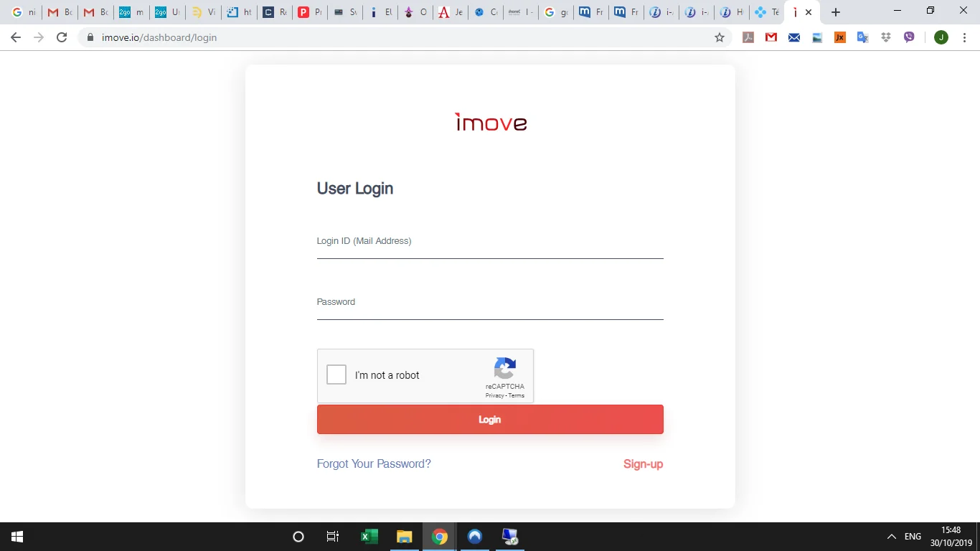Screen dimensions: 980x551
Task: Open the reCAPTCHA Terms link
Action: pos(517,396)
